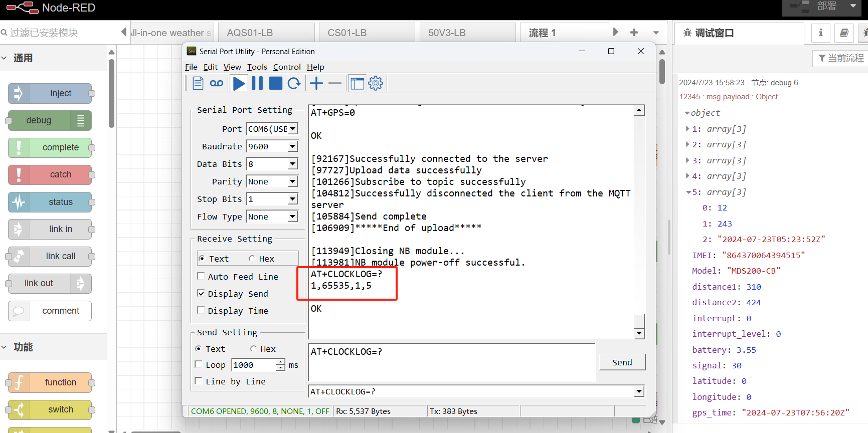The image size is (868, 433).
Task: Collapse the node palette with left arrow
Action: (123, 32)
